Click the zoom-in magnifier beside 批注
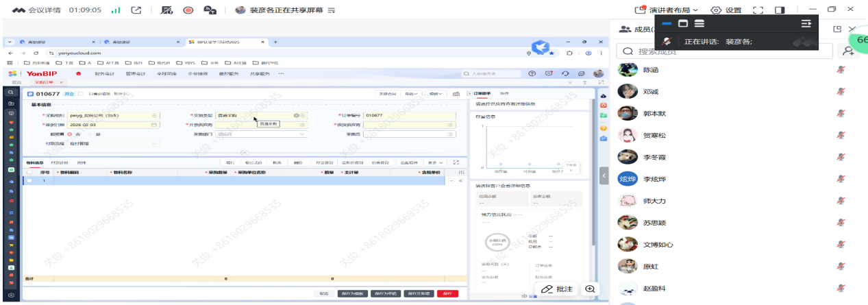 588,289
